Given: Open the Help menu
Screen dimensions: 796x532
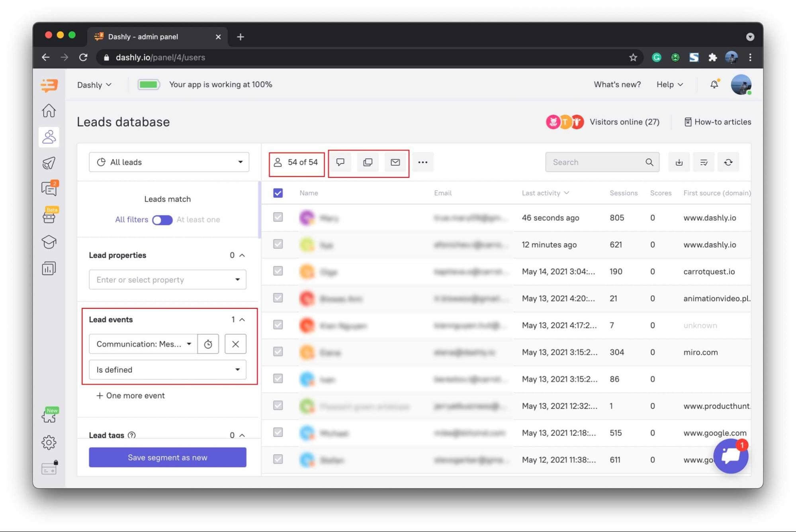Looking at the screenshot, I should click(x=669, y=84).
